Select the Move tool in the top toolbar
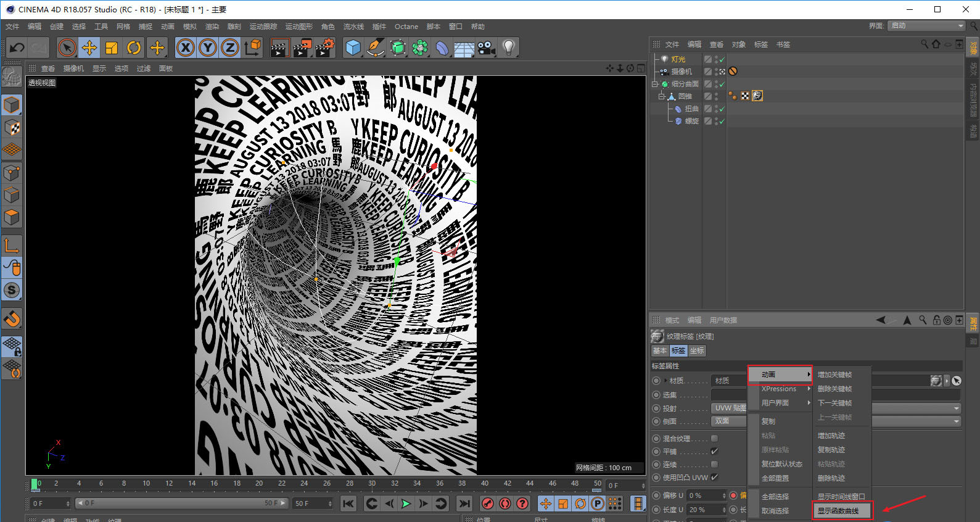This screenshot has height=522, width=980. point(89,48)
